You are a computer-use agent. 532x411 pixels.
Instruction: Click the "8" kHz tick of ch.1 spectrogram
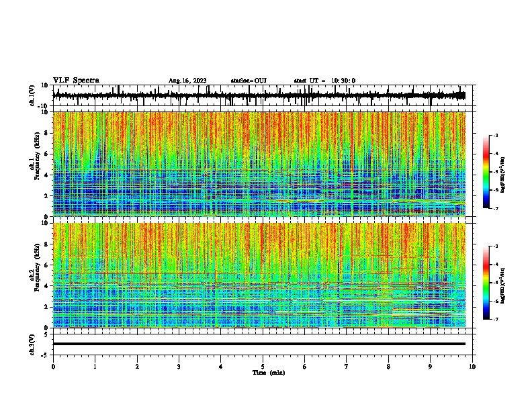coord(46,133)
